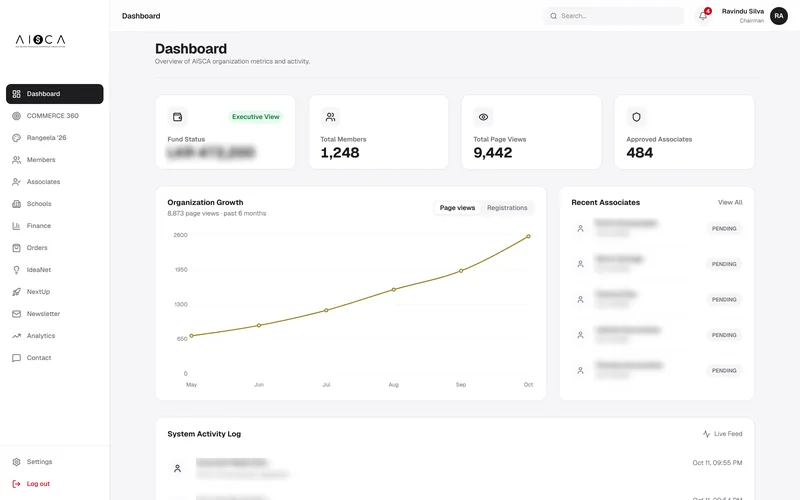Screen dimensions: 800x500
Task: Open notifications bell with red badge
Action: pos(703,15)
